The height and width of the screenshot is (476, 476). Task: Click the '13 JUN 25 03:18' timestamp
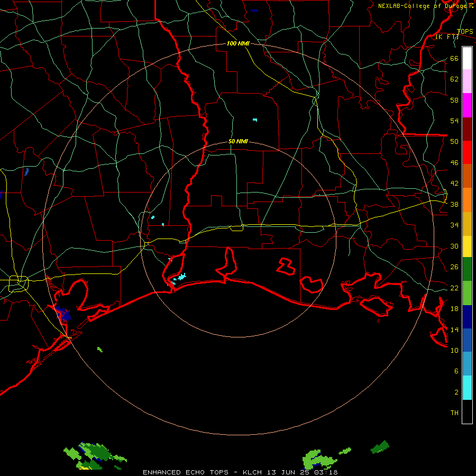303,472
